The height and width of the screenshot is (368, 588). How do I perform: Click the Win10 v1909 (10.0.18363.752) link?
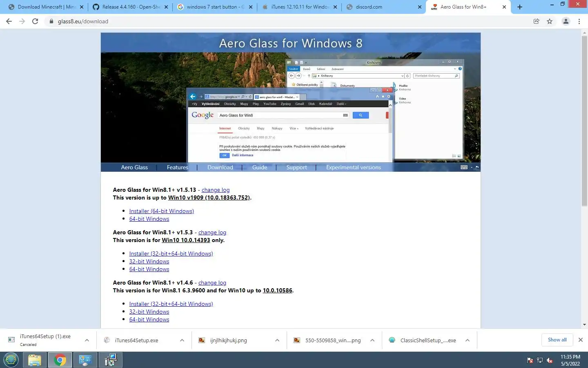209,197
